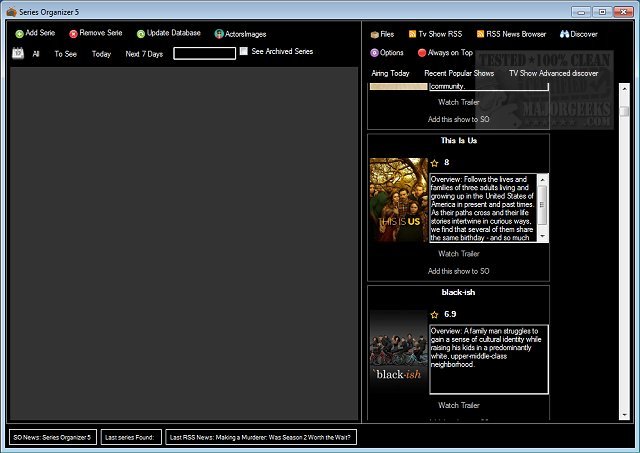The width and height of the screenshot is (640, 453).
Task: Click the RSS News Browser label
Action: click(516, 34)
